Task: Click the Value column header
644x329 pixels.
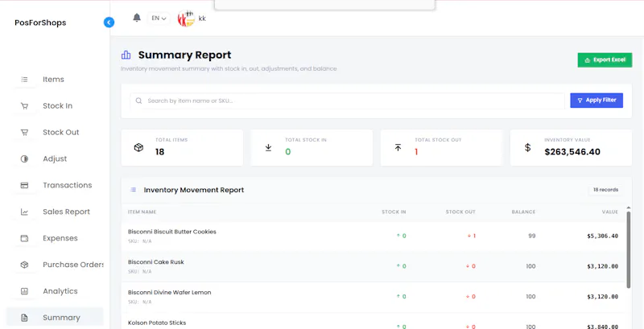Action: click(x=610, y=212)
